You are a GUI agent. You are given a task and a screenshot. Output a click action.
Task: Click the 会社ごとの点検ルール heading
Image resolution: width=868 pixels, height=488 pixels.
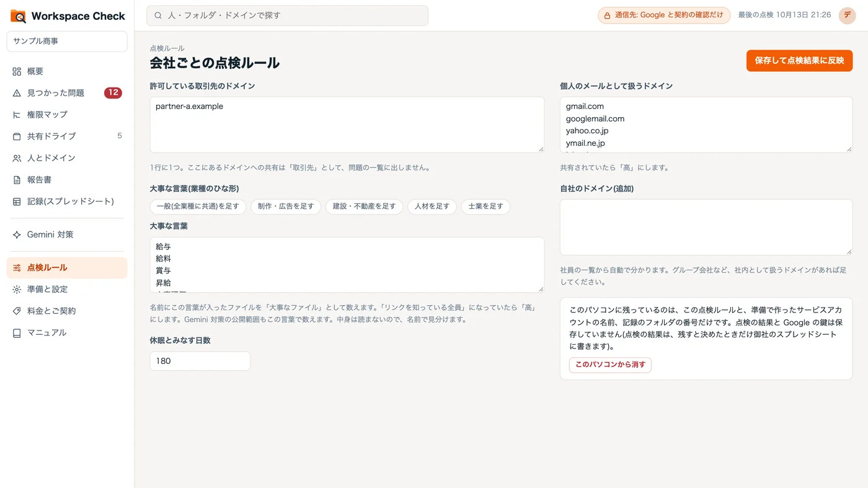tap(215, 63)
